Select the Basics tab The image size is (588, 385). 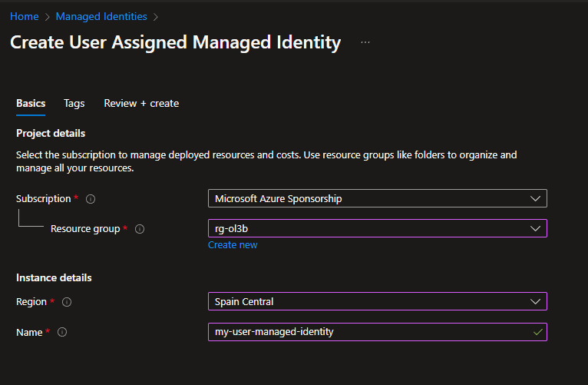click(31, 103)
